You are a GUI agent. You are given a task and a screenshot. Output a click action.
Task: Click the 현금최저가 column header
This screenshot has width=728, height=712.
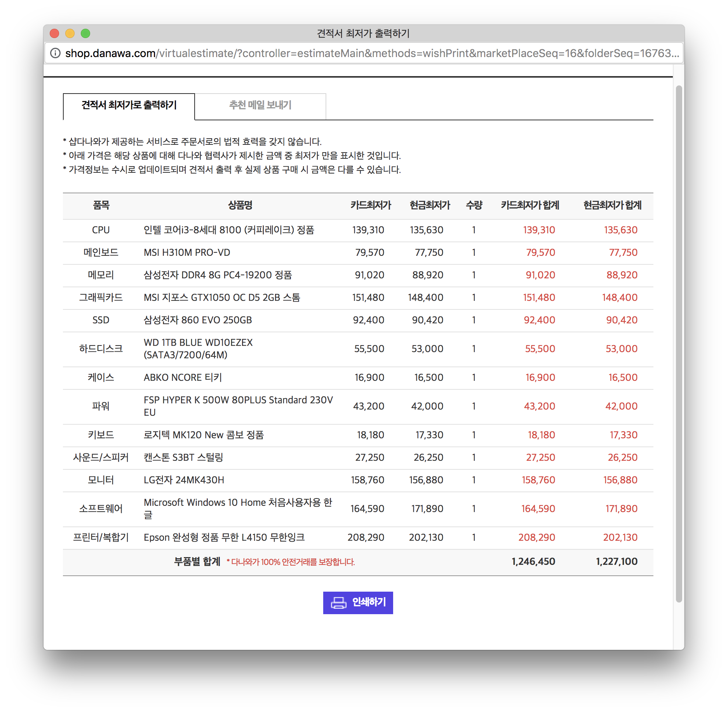[430, 205]
